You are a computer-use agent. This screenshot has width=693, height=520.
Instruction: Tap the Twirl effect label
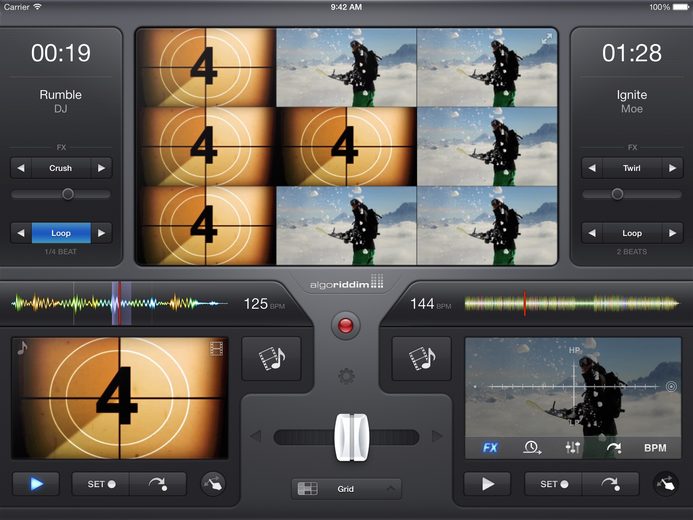click(632, 168)
